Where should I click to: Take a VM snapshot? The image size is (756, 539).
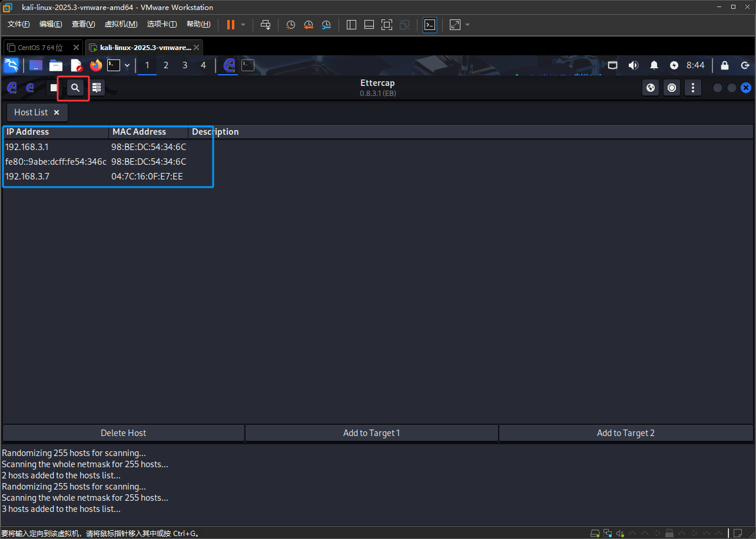coord(290,25)
